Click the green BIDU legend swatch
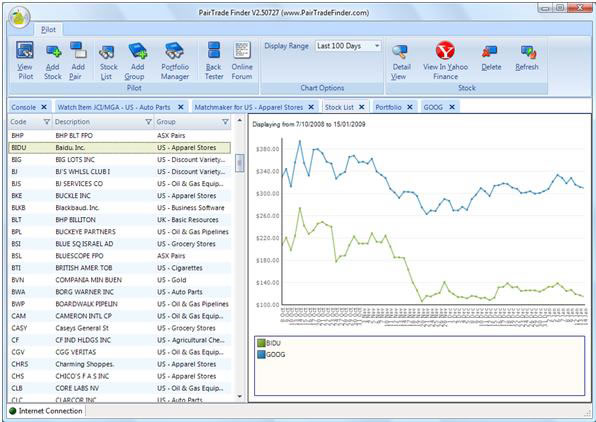This screenshot has width=596, height=422. coord(261,343)
